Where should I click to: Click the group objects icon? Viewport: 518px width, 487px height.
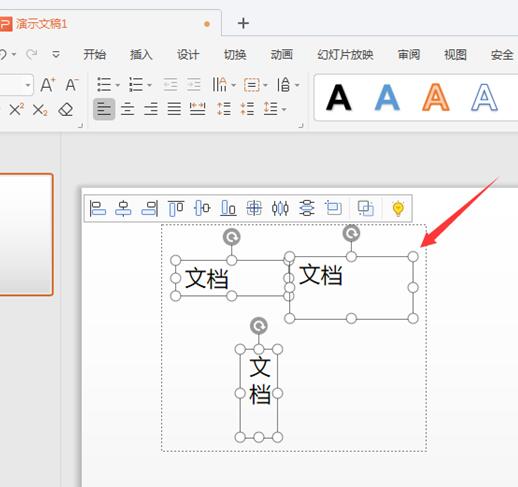click(x=366, y=209)
